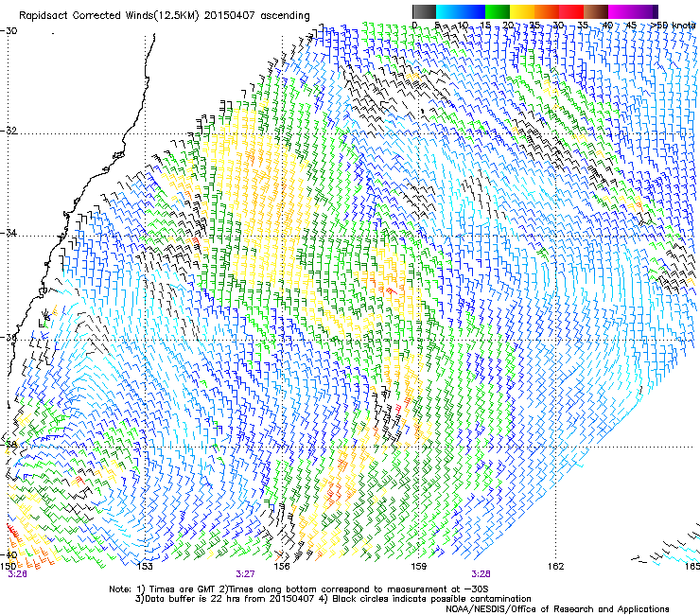Click the 150 longitude label
This screenshot has height=615, width=700.
(8, 567)
